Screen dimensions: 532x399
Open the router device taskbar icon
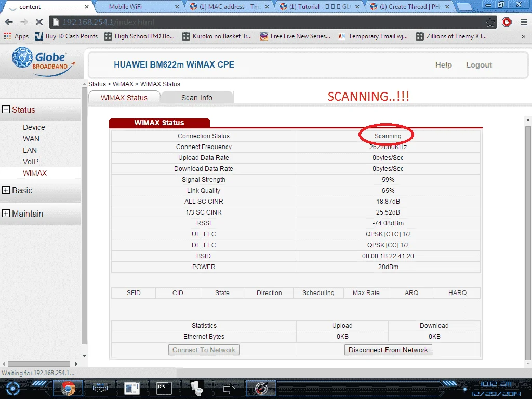[100, 389]
